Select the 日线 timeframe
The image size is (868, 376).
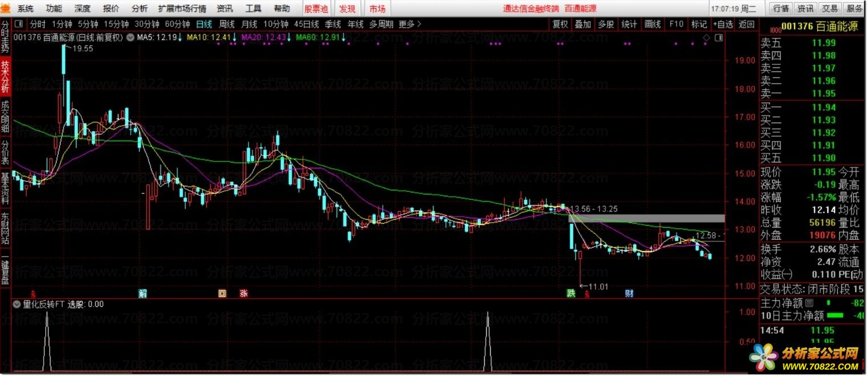click(x=204, y=24)
